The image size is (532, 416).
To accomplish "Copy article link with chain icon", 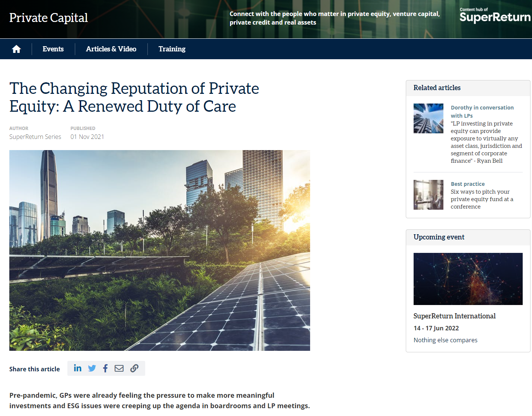I will [x=134, y=368].
